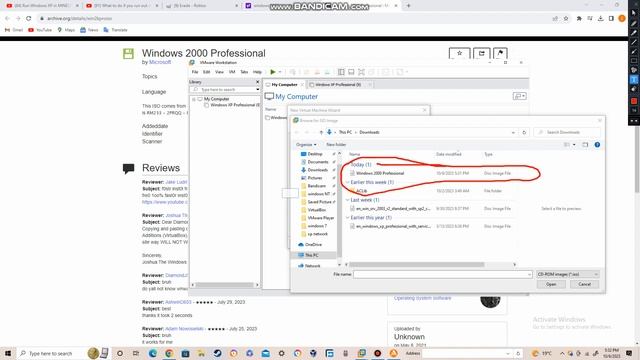Image resolution: width=640 pixels, height=360 pixels.
Task: Click the Cancel button
Action: pyautogui.click(x=584, y=284)
